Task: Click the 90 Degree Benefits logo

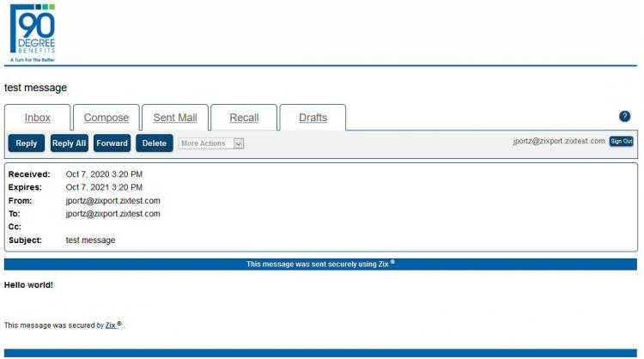Action: 33,33
